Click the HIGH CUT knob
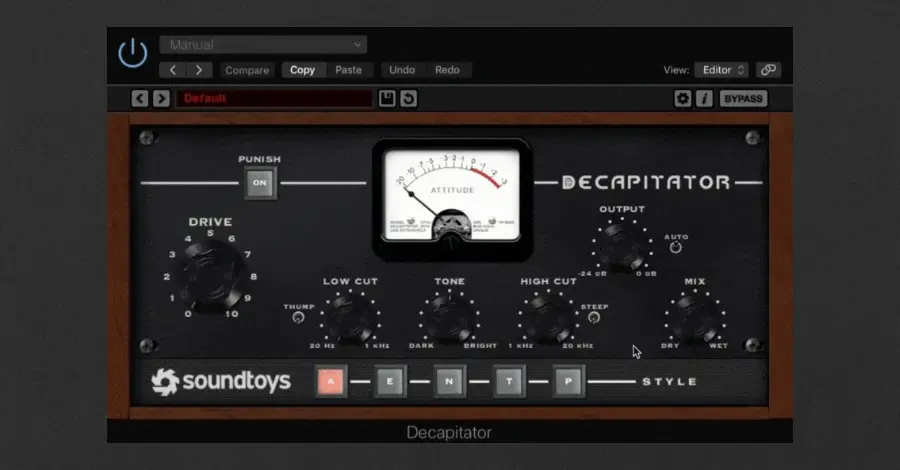The image size is (900, 470). click(x=548, y=318)
